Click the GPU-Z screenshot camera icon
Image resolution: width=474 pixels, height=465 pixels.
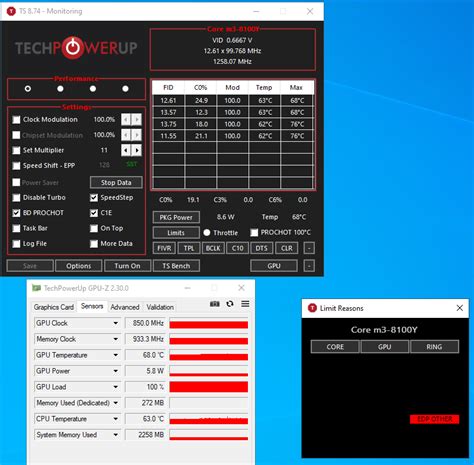click(x=215, y=304)
